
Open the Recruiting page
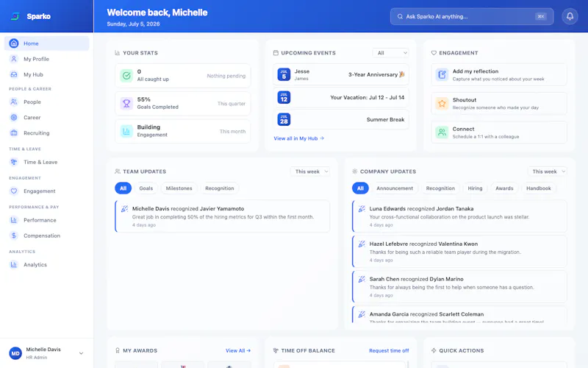pyautogui.click(x=47, y=133)
